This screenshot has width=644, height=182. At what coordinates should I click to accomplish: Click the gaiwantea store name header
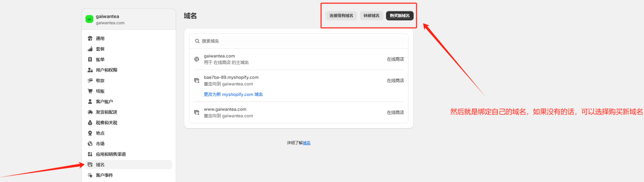[x=108, y=16]
